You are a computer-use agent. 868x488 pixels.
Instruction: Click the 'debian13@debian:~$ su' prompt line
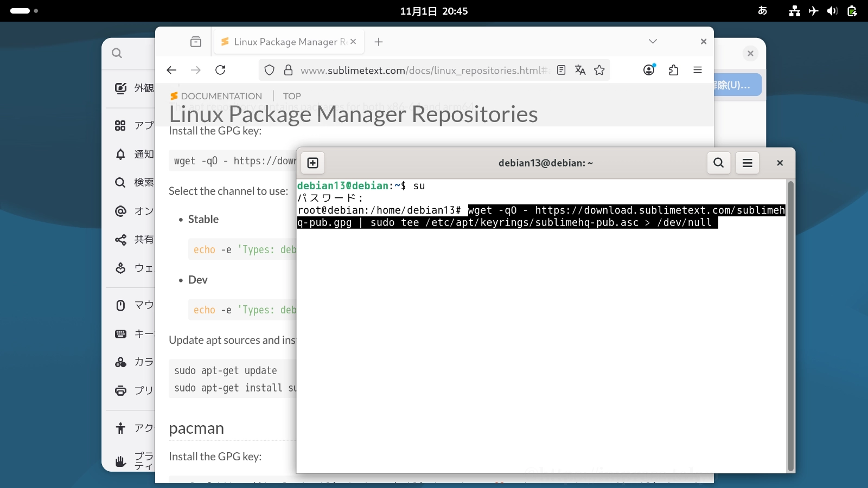tap(361, 185)
